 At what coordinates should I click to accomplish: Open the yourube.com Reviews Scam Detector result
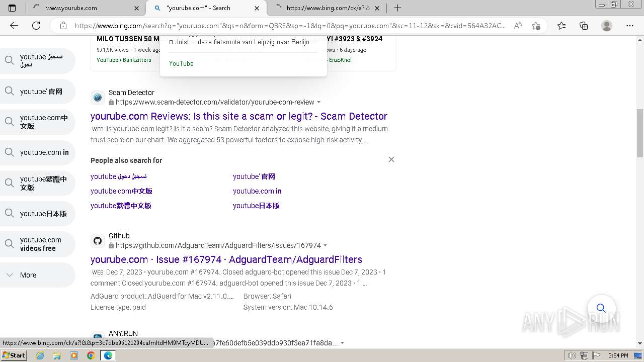(239, 116)
